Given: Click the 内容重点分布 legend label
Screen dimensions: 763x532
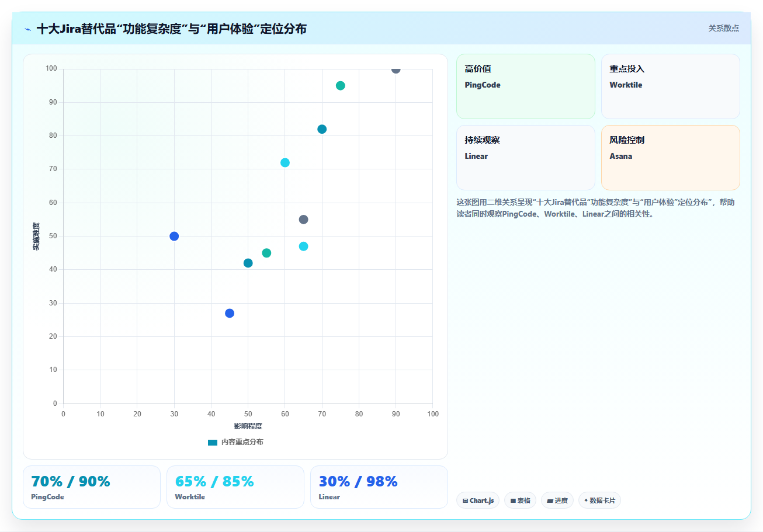Looking at the screenshot, I should (x=242, y=442).
